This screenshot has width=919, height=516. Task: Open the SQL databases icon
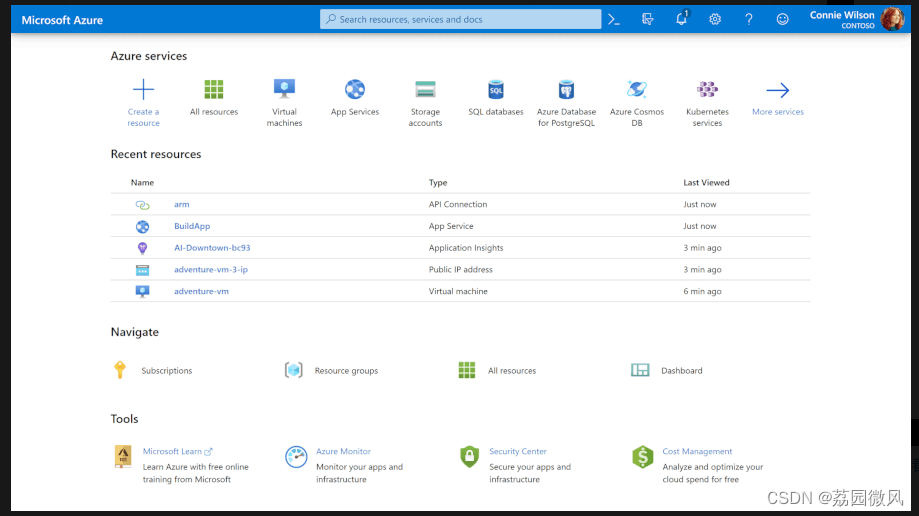[496, 90]
